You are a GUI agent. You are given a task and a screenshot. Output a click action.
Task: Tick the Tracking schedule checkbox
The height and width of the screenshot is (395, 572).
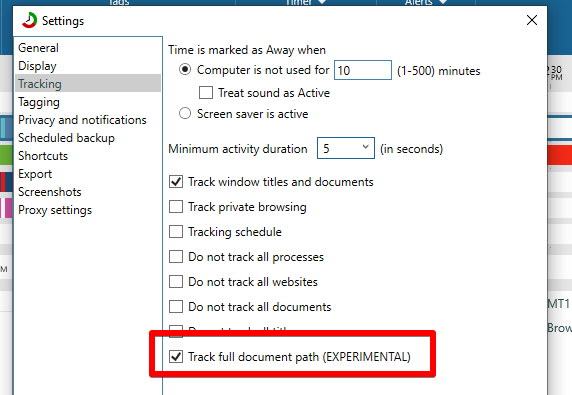coord(176,232)
